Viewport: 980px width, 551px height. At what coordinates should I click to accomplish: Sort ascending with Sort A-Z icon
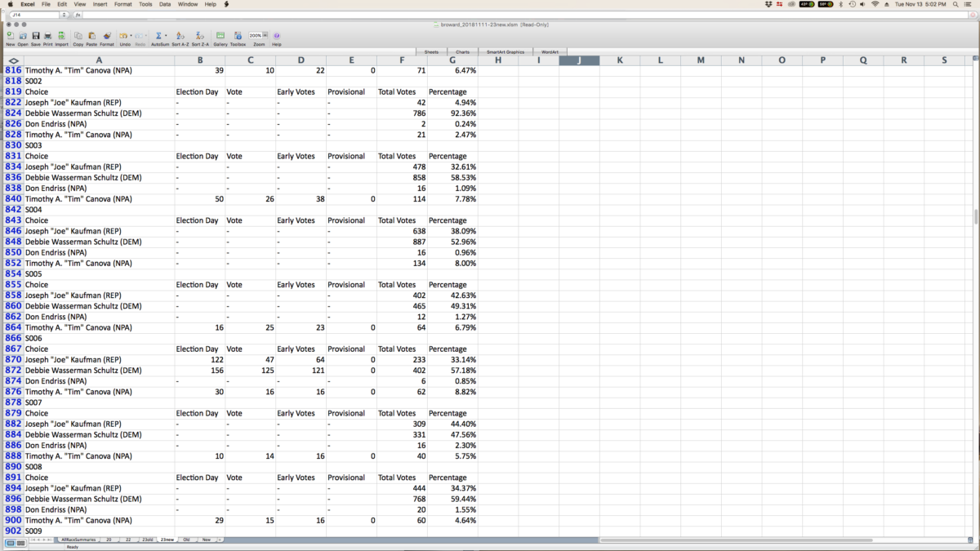180,36
